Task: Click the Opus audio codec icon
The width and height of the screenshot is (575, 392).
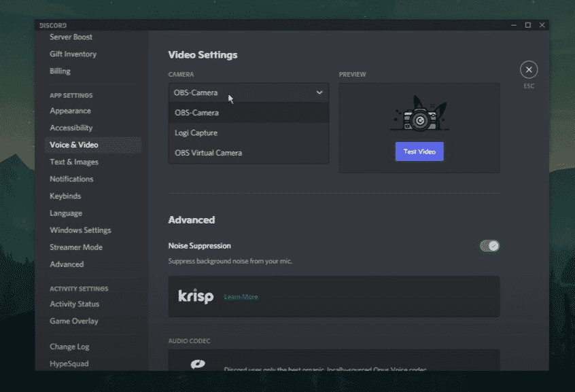Action: (x=198, y=363)
